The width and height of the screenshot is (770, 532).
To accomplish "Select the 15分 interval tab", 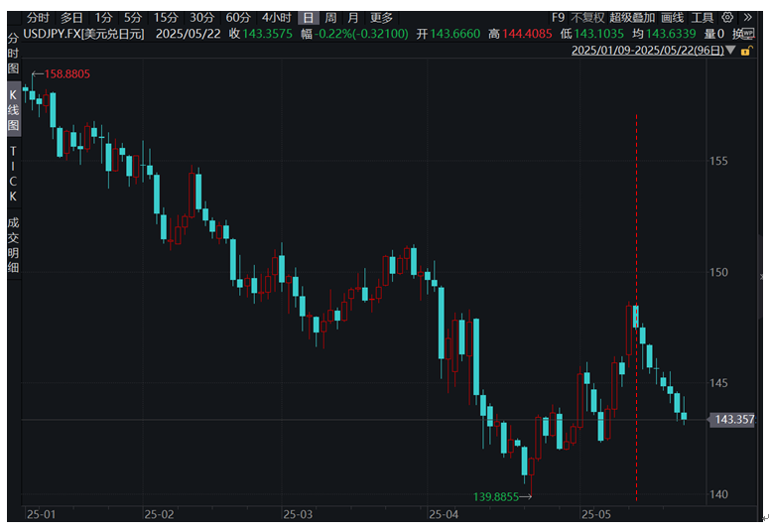I will (x=166, y=18).
